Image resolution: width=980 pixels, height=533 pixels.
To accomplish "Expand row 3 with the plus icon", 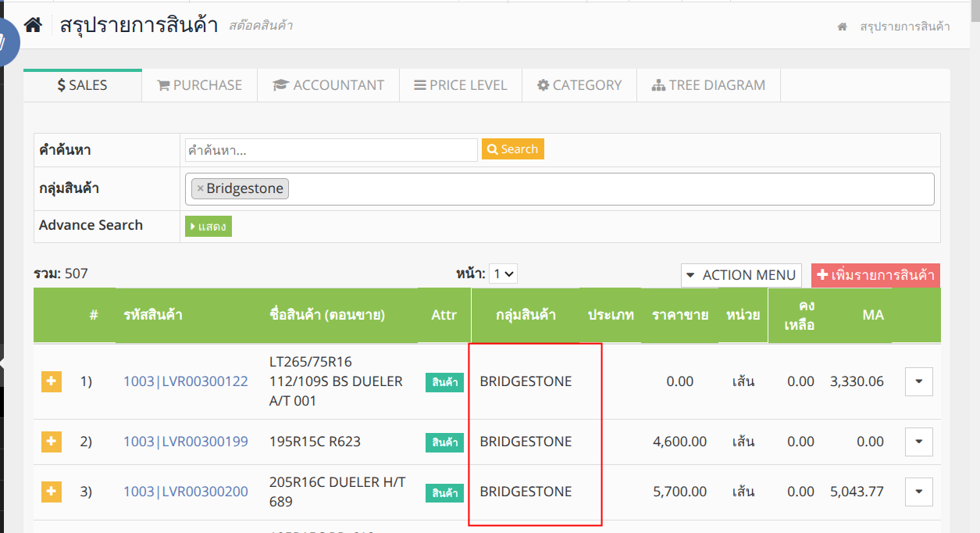I will point(52,492).
